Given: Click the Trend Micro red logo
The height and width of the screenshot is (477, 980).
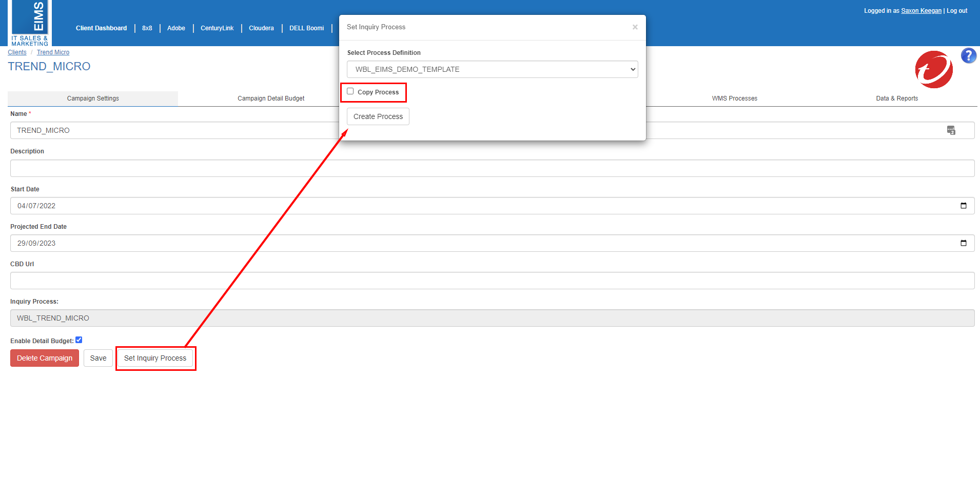Looking at the screenshot, I should (934, 69).
